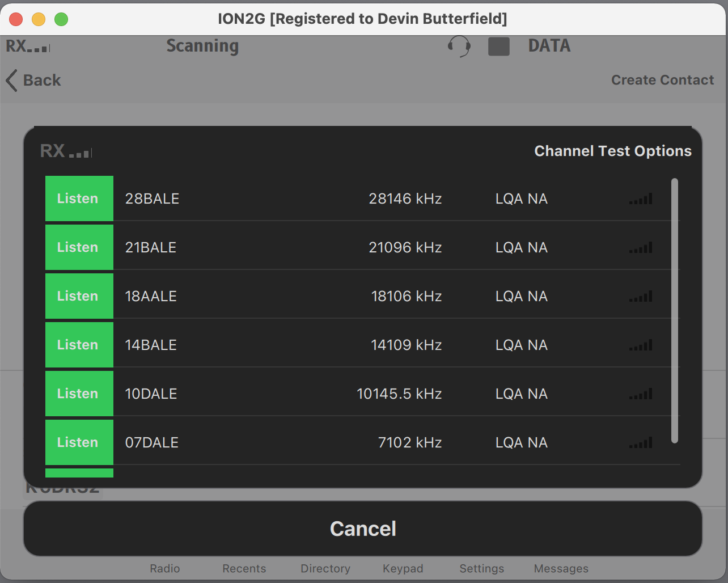Open the Messages tab
This screenshot has height=583, width=728.
point(561,568)
